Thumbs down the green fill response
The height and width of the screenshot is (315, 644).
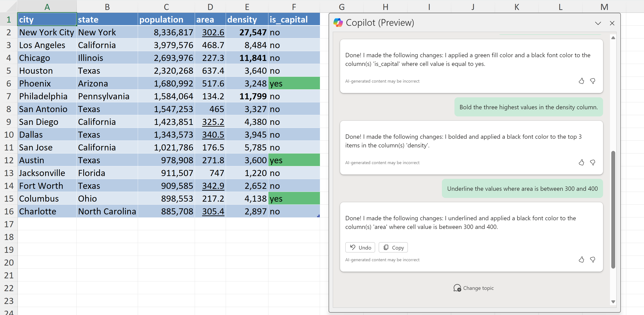click(592, 81)
